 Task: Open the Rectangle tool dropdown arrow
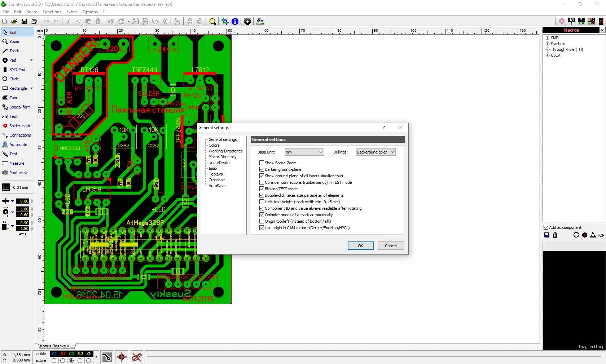pos(31,88)
